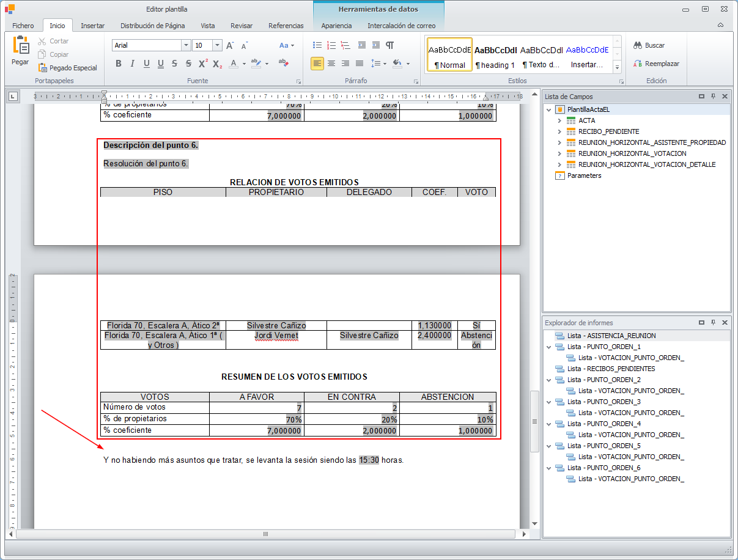Toggle justified paragraph alignment
Screen dimensions: 738x560
360,64
